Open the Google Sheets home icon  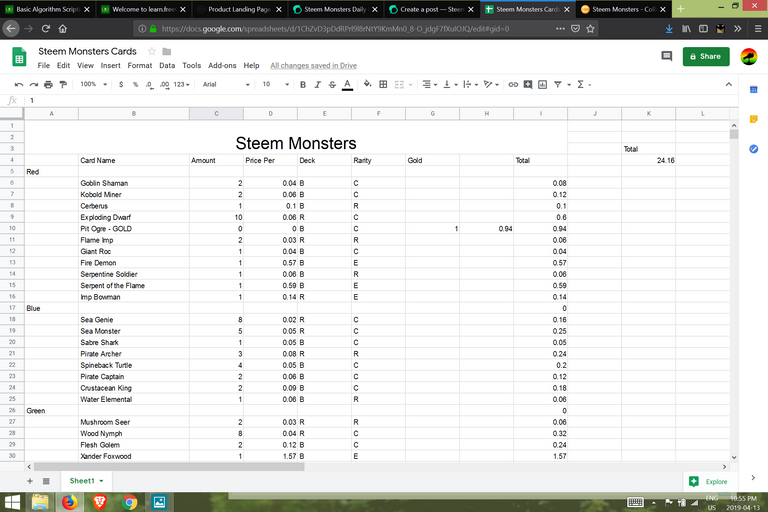tap(19, 57)
